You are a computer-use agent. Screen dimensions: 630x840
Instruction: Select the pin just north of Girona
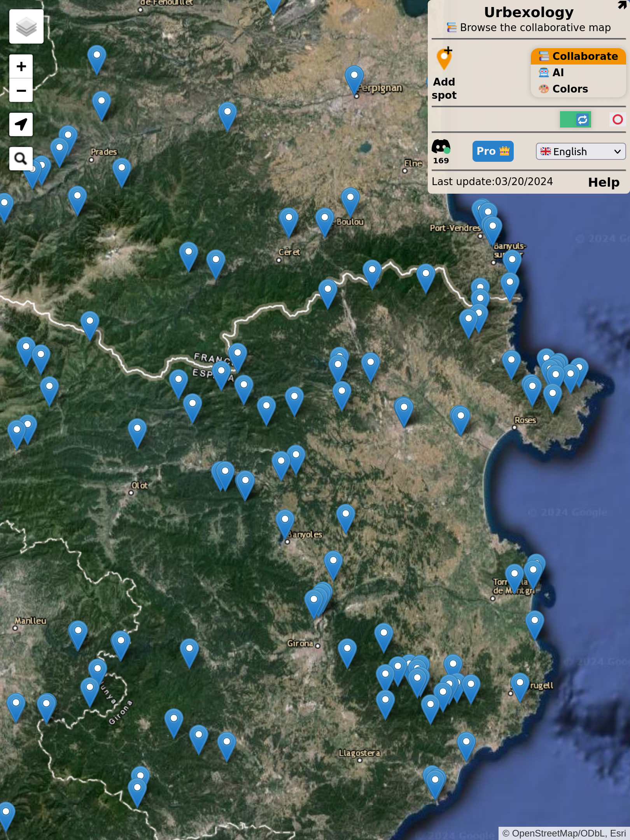(x=314, y=604)
